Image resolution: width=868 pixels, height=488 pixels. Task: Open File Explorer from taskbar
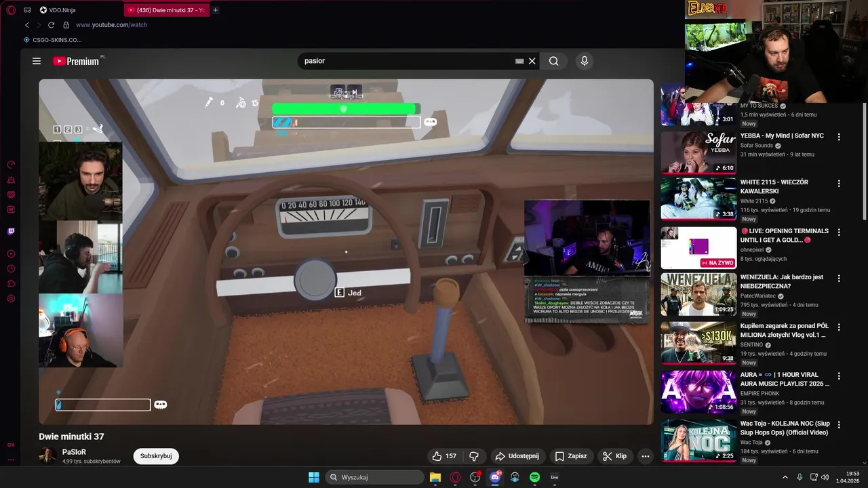pyautogui.click(x=435, y=477)
